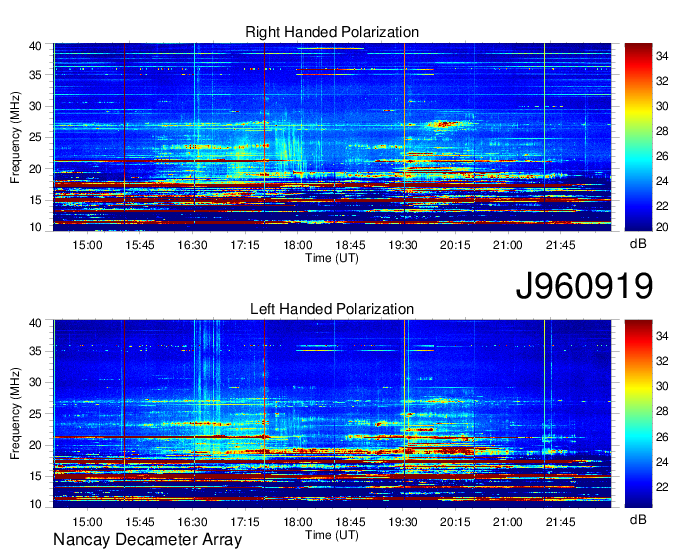Click the "Left Handed Polarization" plot title

(x=332, y=309)
